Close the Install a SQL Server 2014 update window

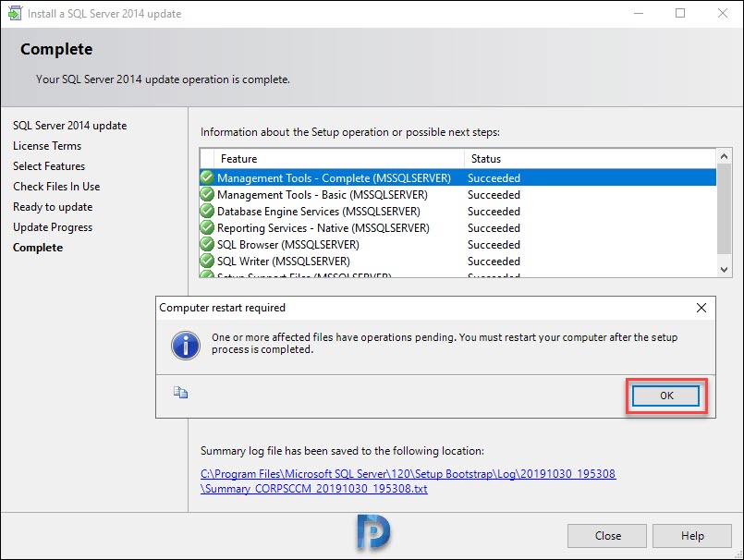click(x=722, y=13)
